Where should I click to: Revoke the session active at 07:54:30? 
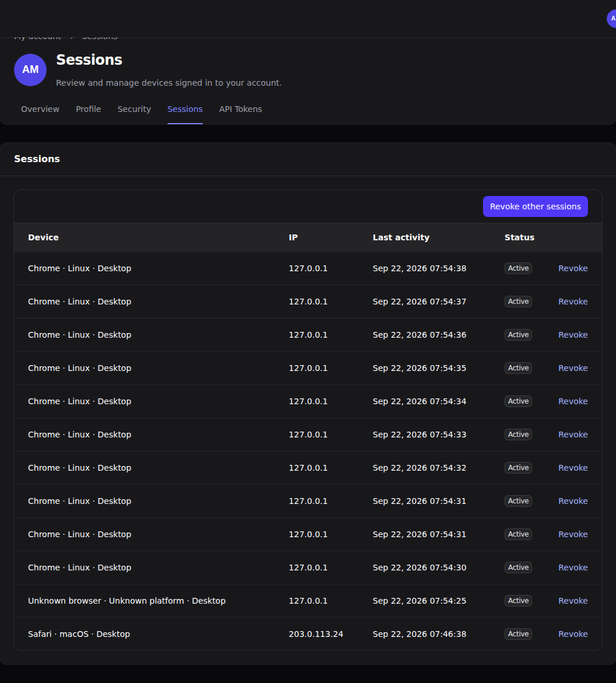(x=573, y=568)
